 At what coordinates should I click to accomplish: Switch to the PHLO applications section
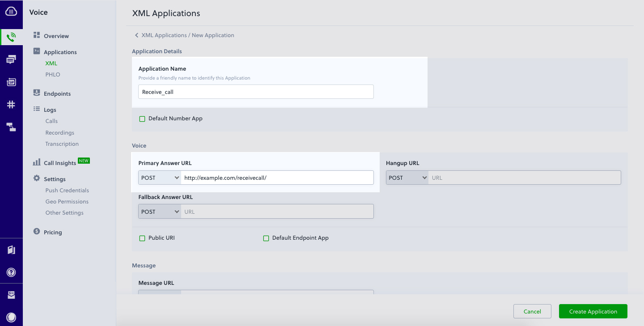[52, 74]
